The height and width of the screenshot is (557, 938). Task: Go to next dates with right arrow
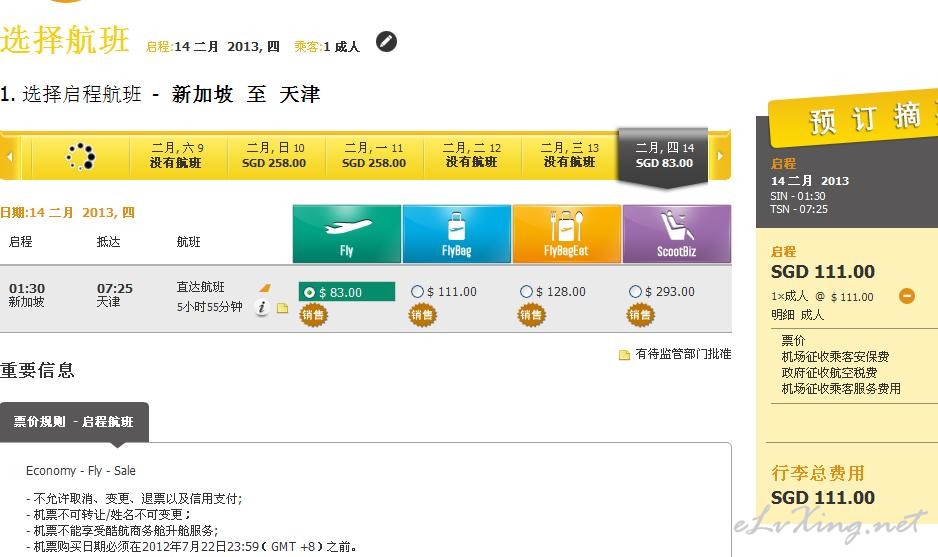[720, 156]
